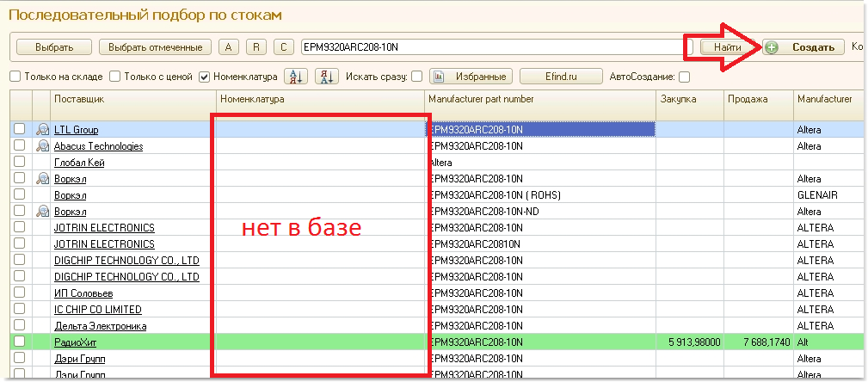Open the Efind.ru button
This screenshot has height=382, width=868.
click(559, 77)
